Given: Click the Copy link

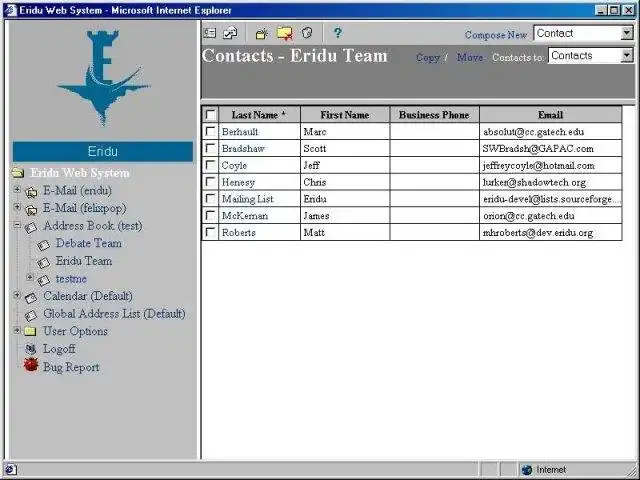Looking at the screenshot, I should click(x=428, y=58).
